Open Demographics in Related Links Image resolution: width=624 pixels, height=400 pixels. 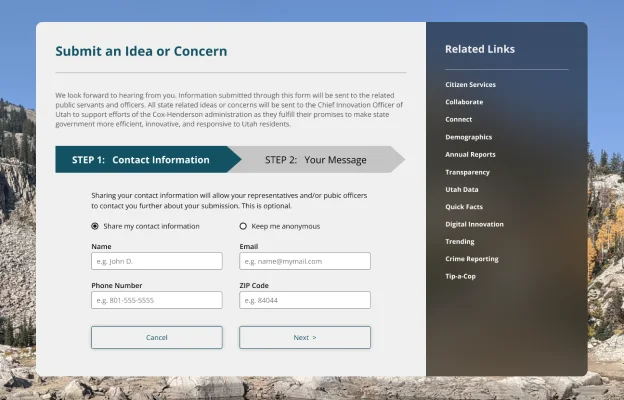click(468, 137)
